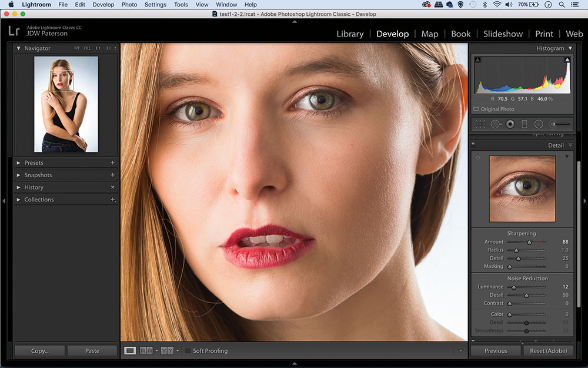
Task: Select the Spot Removal tool
Action: (496, 124)
